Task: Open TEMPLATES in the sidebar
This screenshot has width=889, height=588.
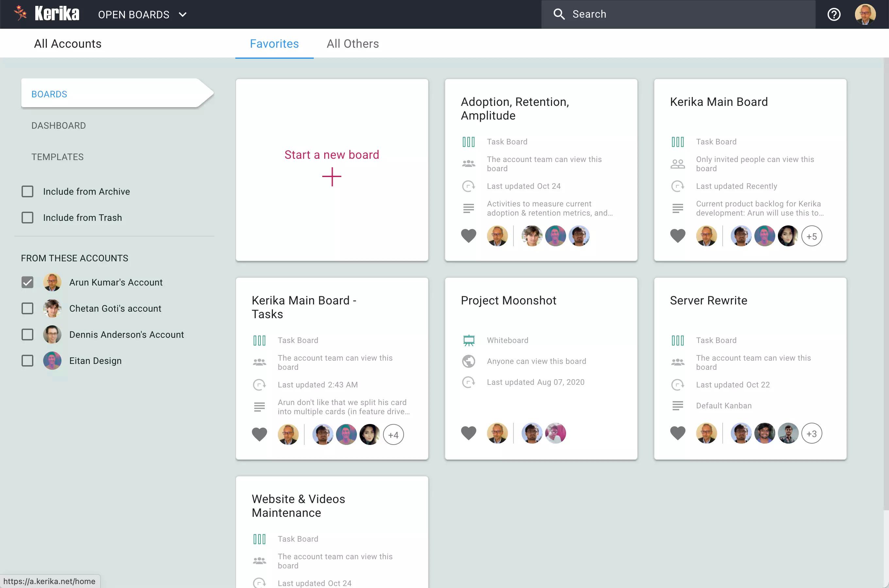Action: pyautogui.click(x=58, y=157)
